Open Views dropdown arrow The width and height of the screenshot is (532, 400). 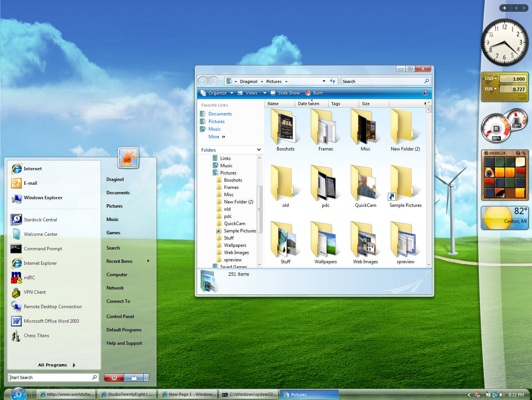point(265,93)
